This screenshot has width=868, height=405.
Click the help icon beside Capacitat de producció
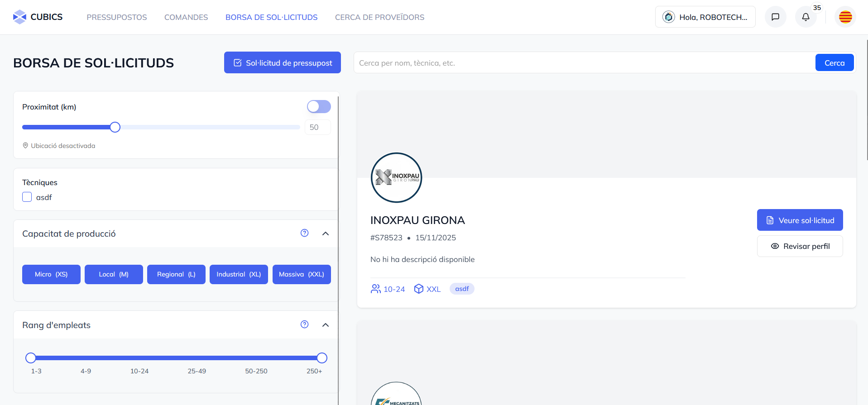point(304,233)
